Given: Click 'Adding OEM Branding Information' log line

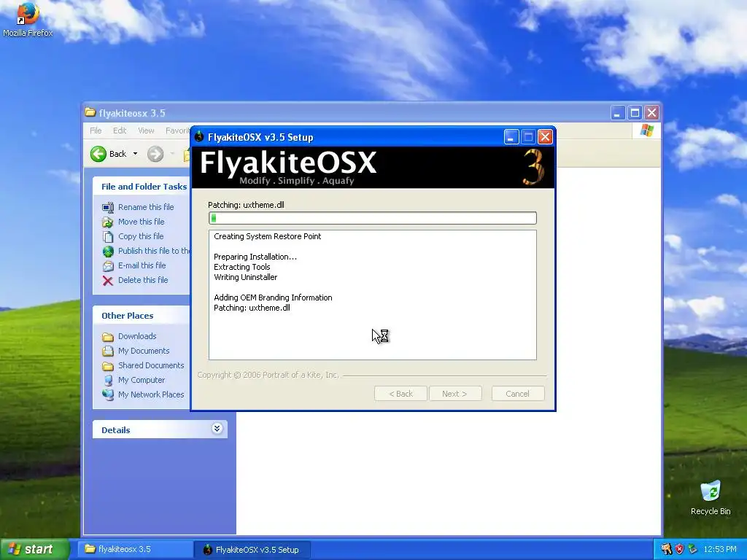Looking at the screenshot, I should tap(273, 297).
